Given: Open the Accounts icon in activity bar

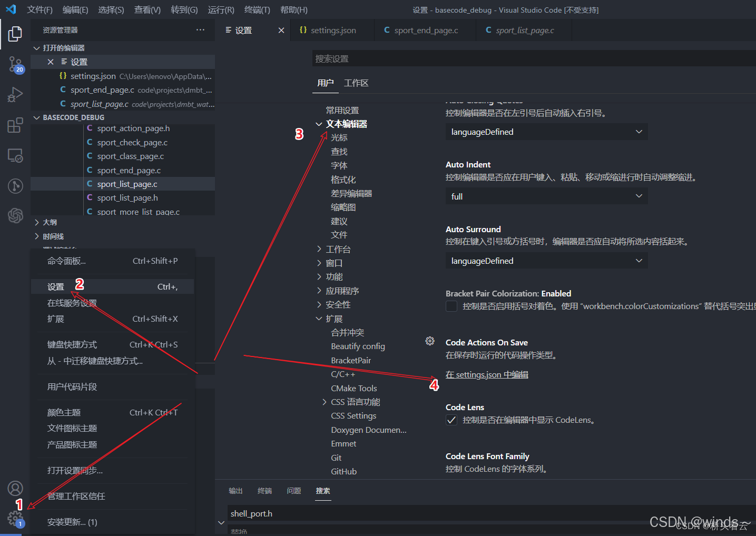Looking at the screenshot, I should coord(15,489).
